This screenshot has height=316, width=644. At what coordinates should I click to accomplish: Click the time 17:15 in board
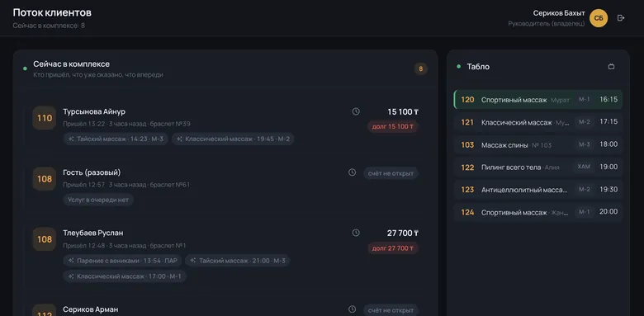(608, 122)
